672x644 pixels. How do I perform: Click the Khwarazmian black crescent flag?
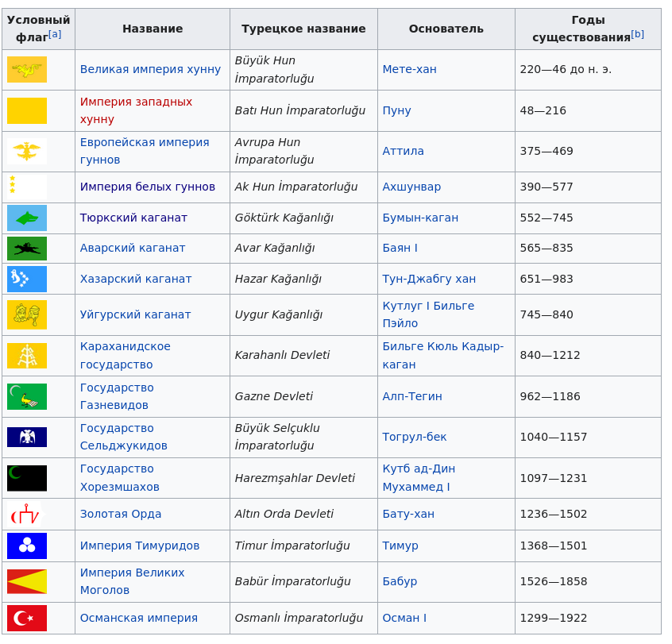(27, 478)
